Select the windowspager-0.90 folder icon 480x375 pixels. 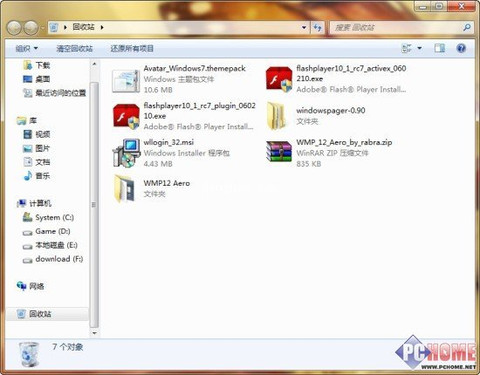[276, 116]
